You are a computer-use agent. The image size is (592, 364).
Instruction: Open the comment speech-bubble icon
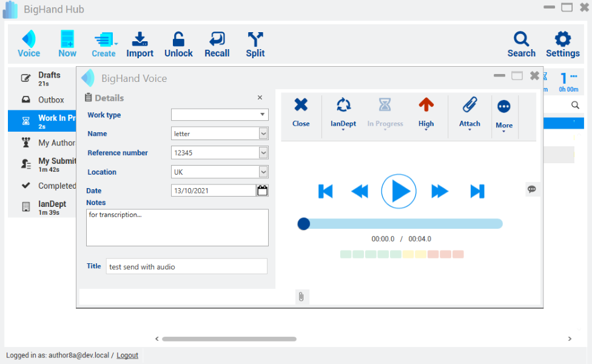(531, 189)
